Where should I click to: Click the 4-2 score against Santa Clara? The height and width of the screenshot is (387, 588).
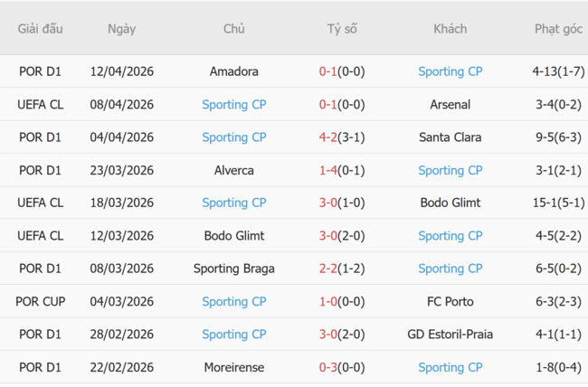pos(329,137)
